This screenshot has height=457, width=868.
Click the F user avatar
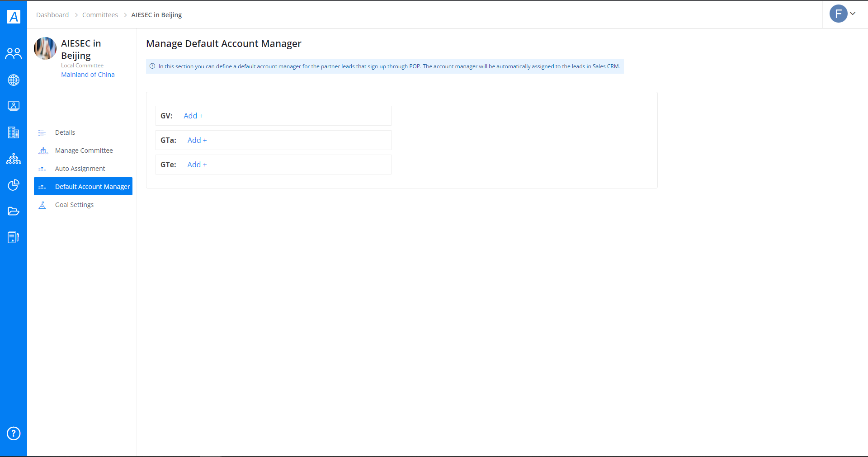click(x=838, y=14)
